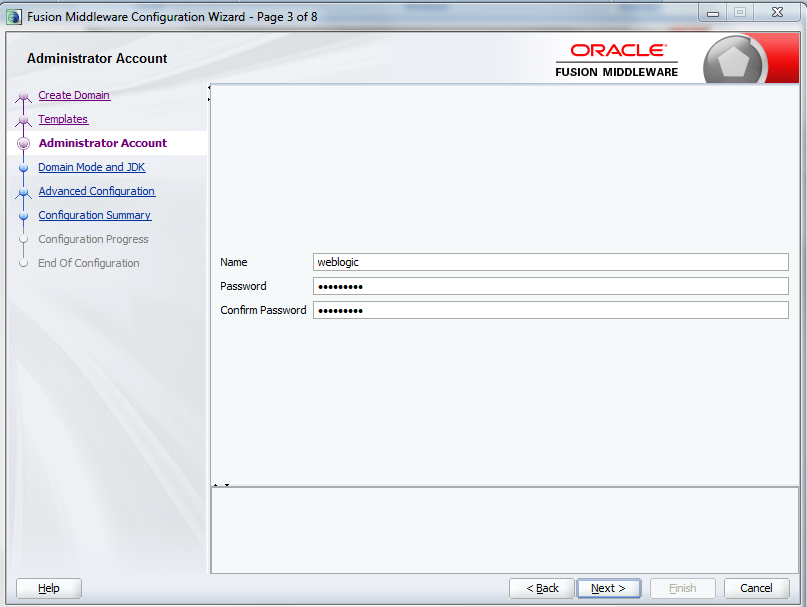Screen dimensions: 807x607
Task: Click the Templates step node icon
Action: (x=23, y=119)
